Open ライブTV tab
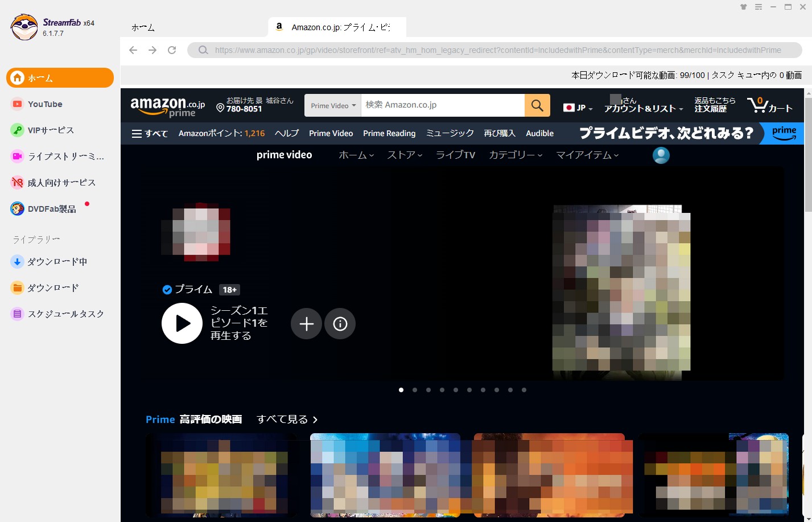The height and width of the screenshot is (522, 812). click(455, 155)
